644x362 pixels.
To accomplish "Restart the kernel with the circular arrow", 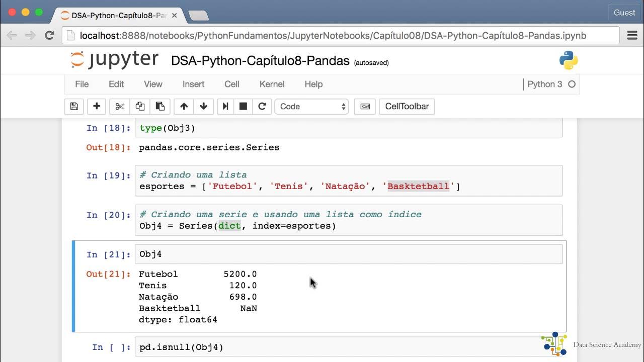I will (x=262, y=107).
